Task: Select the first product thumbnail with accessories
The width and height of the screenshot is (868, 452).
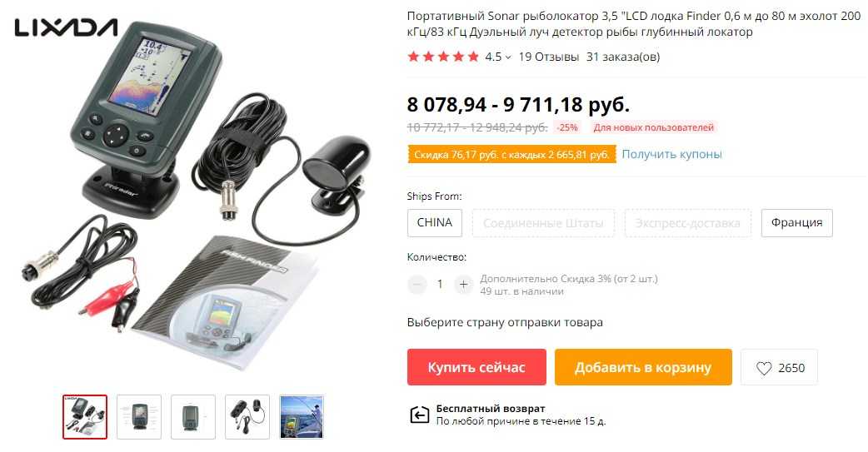Action: (85, 417)
